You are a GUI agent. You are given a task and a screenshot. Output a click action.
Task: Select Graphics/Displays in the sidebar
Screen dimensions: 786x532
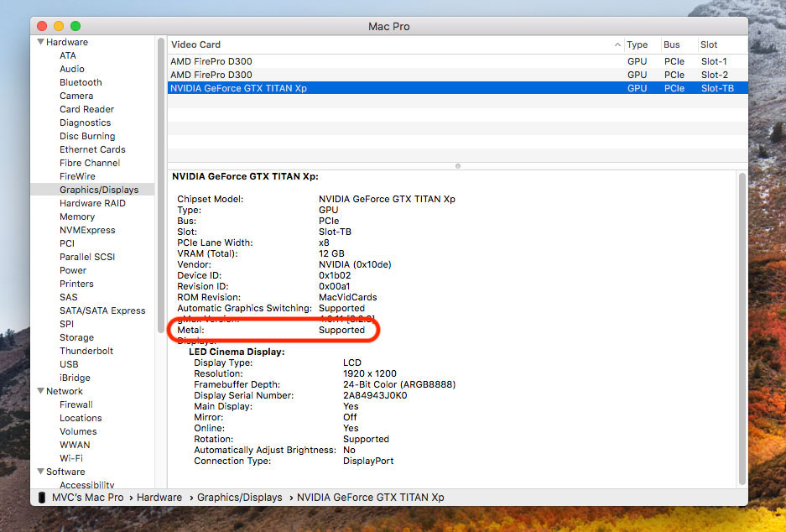pos(99,190)
